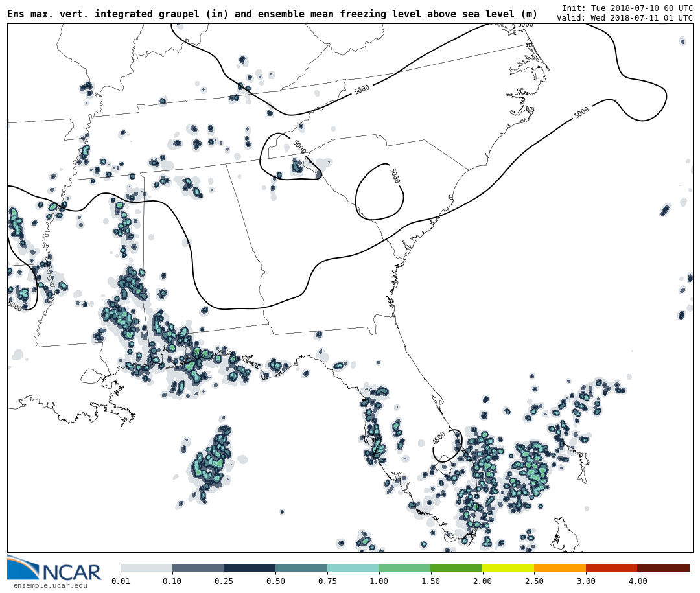The width and height of the screenshot is (700, 593).
Task: Select the Valid time text line
Action: 624,18
